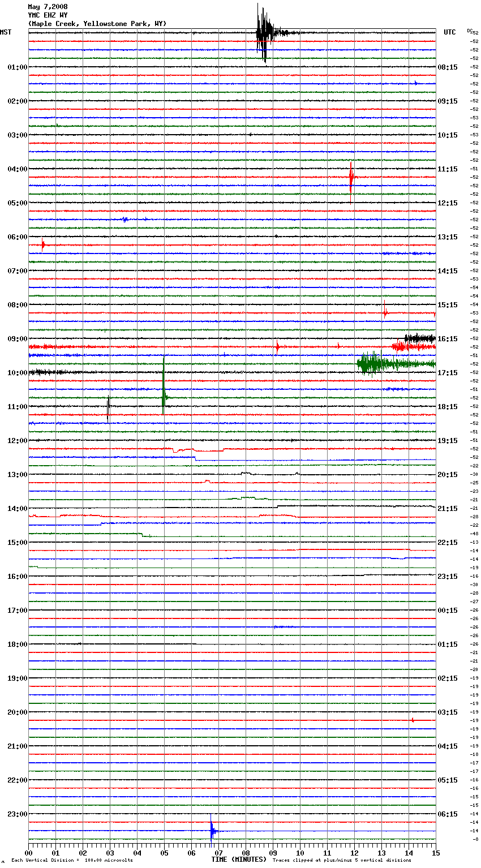Click the MST timezone label
Screen dimensions: 481x868
6,32
